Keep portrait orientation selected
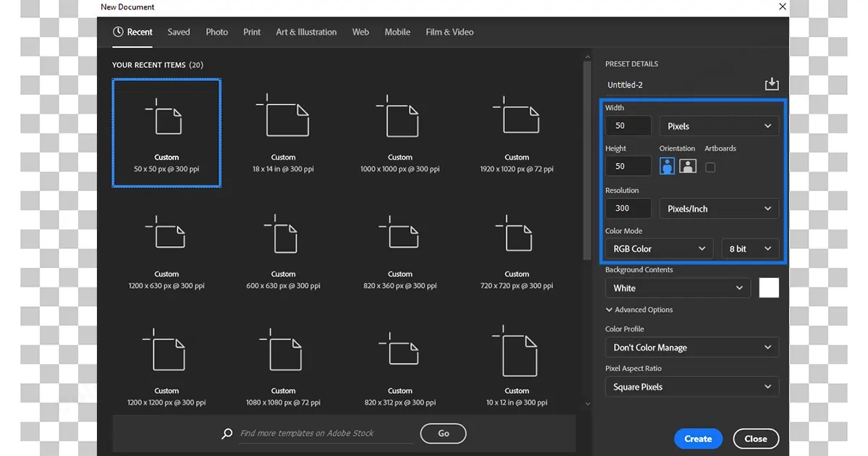The height and width of the screenshot is (456, 868). click(x=665, y=166)
